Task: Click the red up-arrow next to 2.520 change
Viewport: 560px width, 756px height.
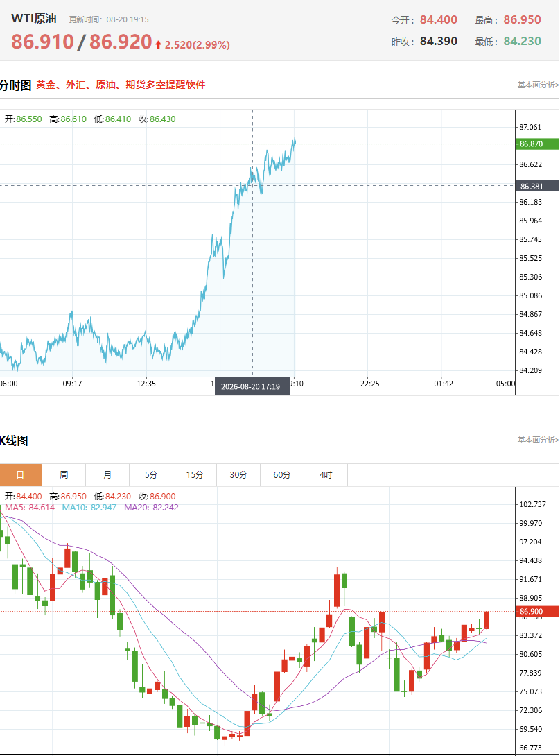Action: (x=159, y=44)
